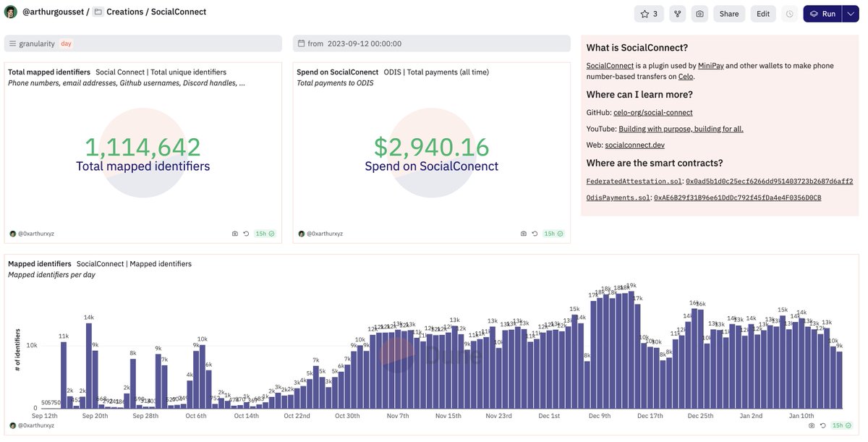Open the 0x0ad5b1d0c25ecf6266dd contract address link
This screenshot has height=442, width=868.
coord(770,182)
